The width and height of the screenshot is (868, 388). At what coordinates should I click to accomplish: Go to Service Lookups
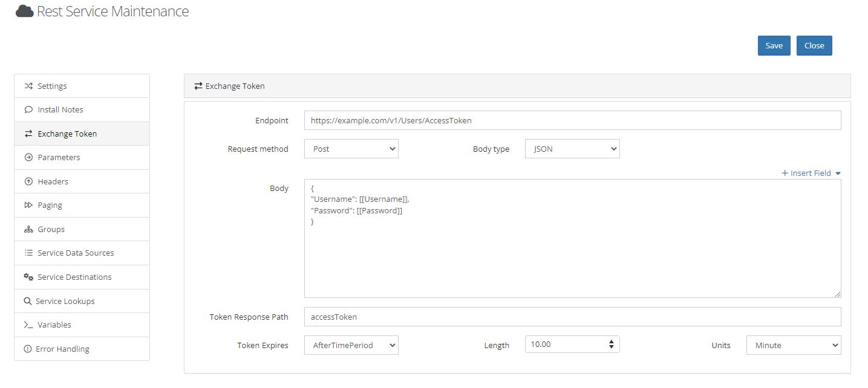pos(82,301)
